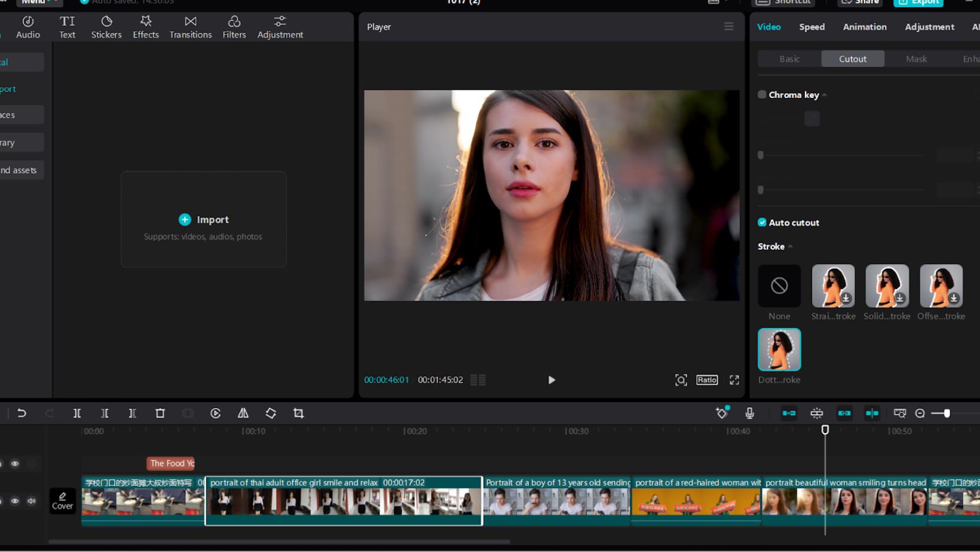Select the Mask sub-tab

[x=916, y=59]
